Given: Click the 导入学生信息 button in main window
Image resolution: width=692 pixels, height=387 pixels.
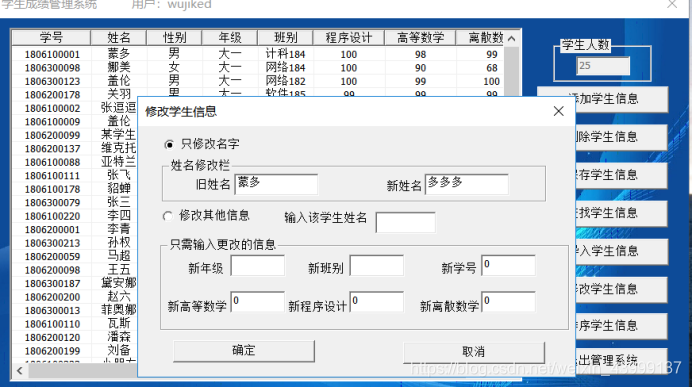Looking at the screenshot, I should click(x=622, y=251).
